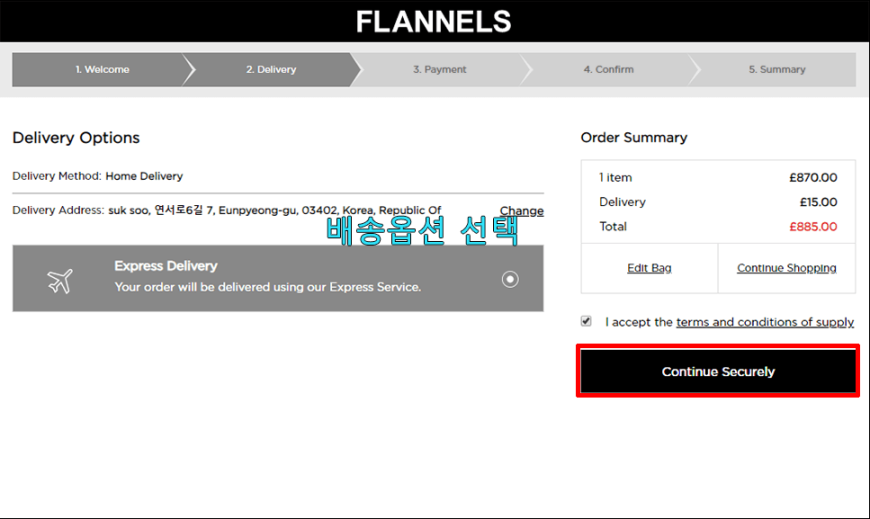Screen dimensions: 870x519
Task: Open terms and conditions of supply
Action: [764, 322]
